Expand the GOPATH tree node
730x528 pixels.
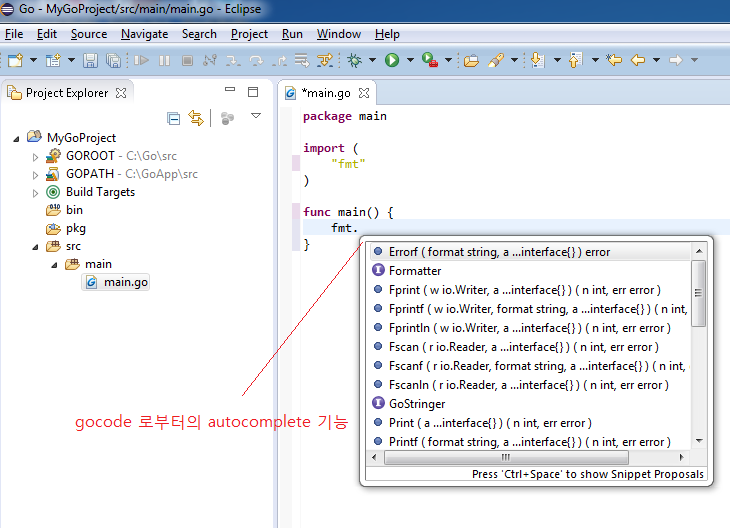35,175
